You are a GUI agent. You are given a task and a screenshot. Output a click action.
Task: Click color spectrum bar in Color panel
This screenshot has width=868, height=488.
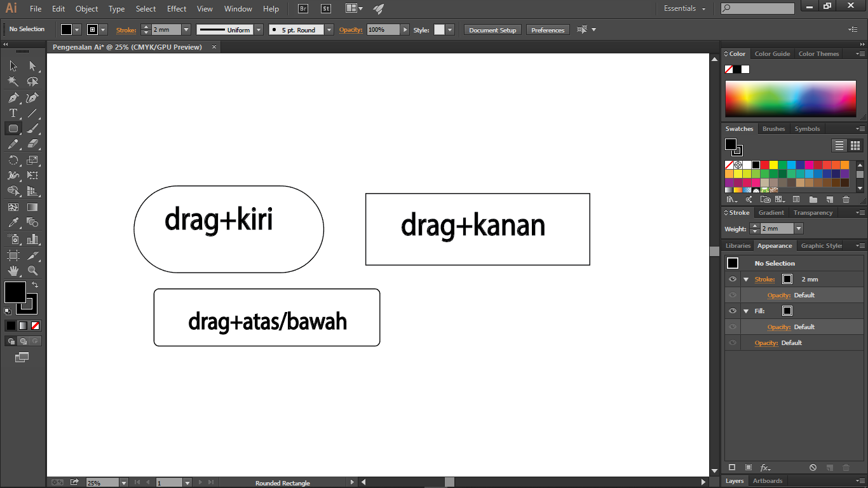pyautogui.click(x=790, y=98)
